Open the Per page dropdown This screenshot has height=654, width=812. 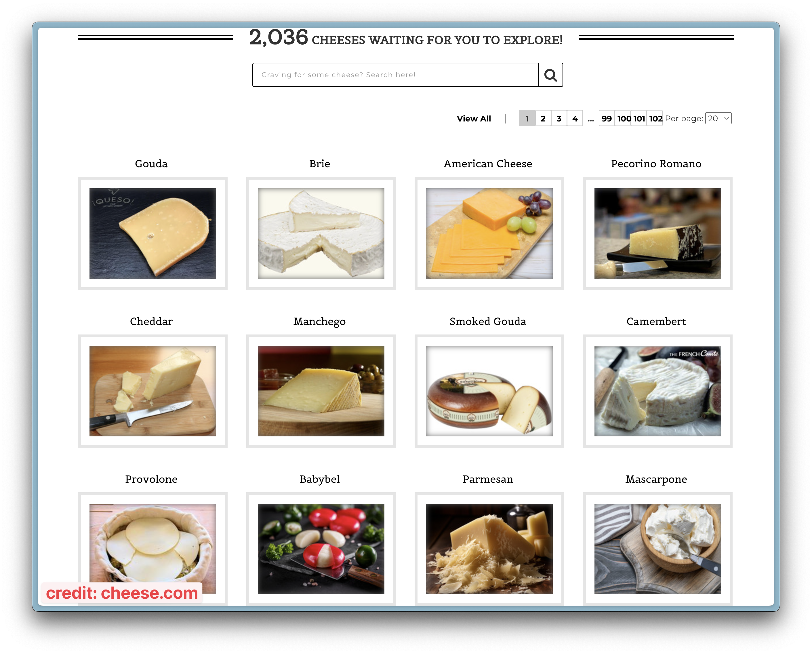(718, 118)
